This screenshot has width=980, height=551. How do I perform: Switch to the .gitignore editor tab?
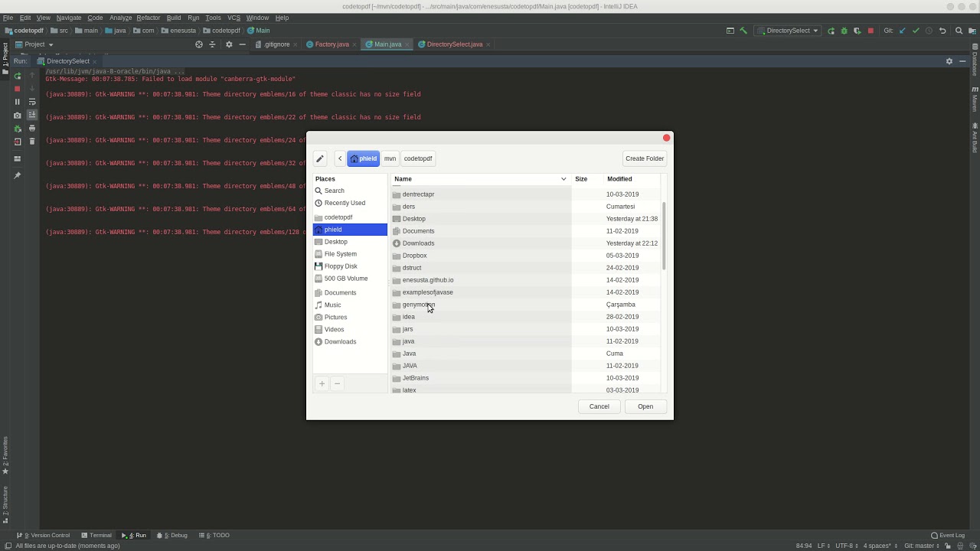click(x=276, y=44)
